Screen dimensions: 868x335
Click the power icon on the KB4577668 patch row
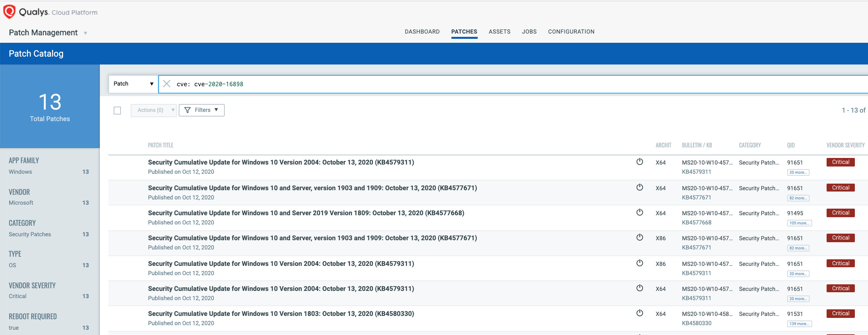640,213
